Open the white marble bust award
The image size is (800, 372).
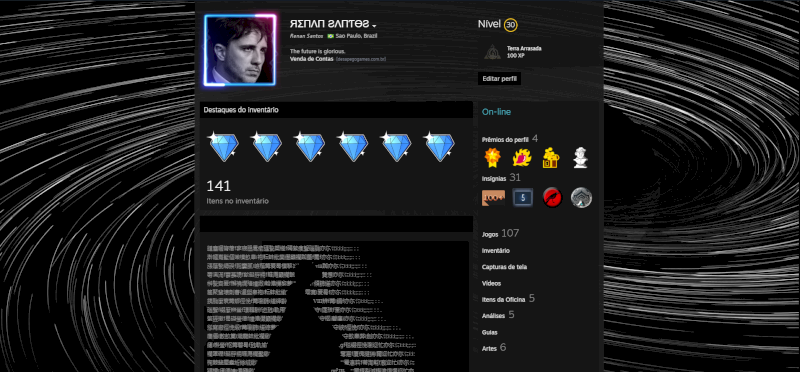click(581, 158)
